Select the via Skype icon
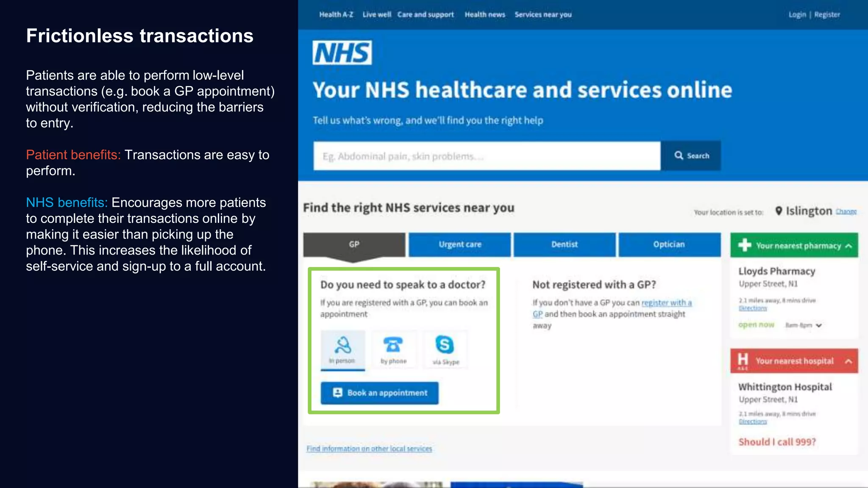This screenshot has width=868, height=488. click(x=445, y=344)
